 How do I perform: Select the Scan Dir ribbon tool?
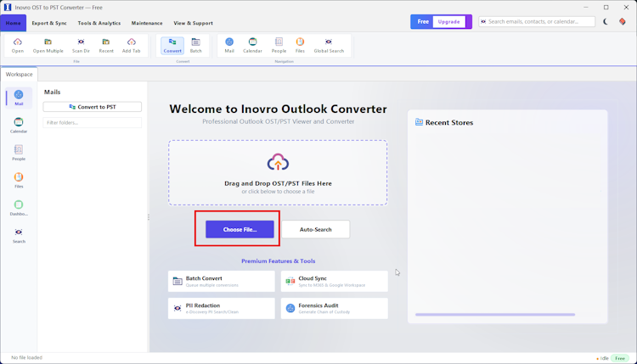81,46
